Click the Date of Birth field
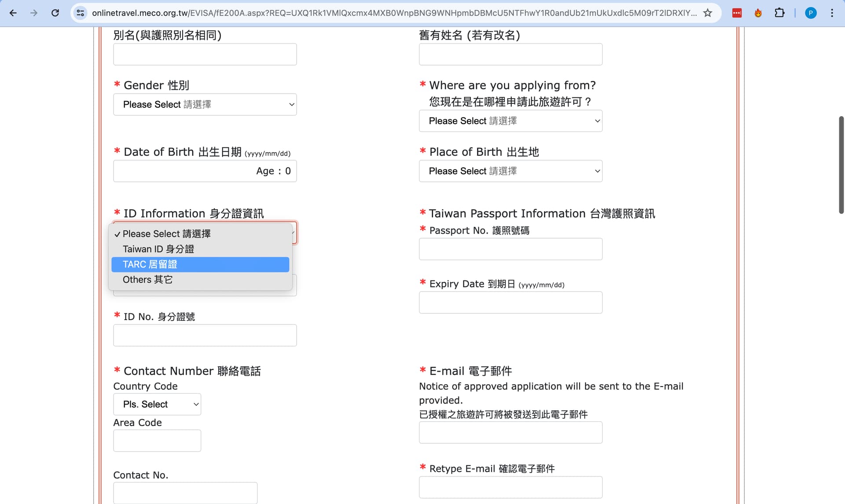Viewport: 845px width, 504px height. 185,171
